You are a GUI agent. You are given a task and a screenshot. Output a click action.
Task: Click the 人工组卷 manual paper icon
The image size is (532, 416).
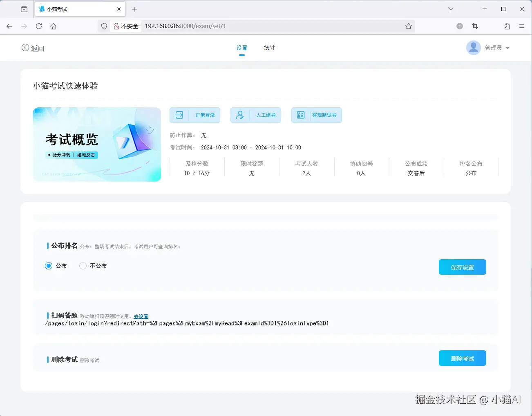[x=239, y=115]
